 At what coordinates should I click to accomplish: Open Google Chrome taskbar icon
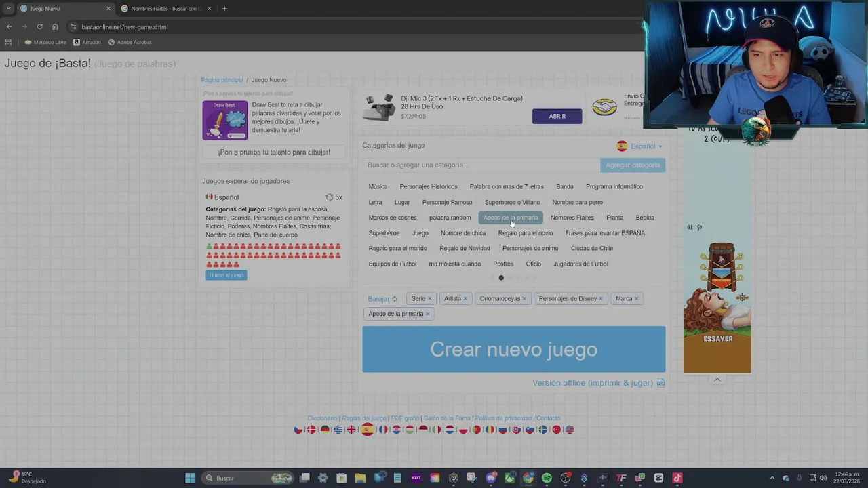click(528, 478)
